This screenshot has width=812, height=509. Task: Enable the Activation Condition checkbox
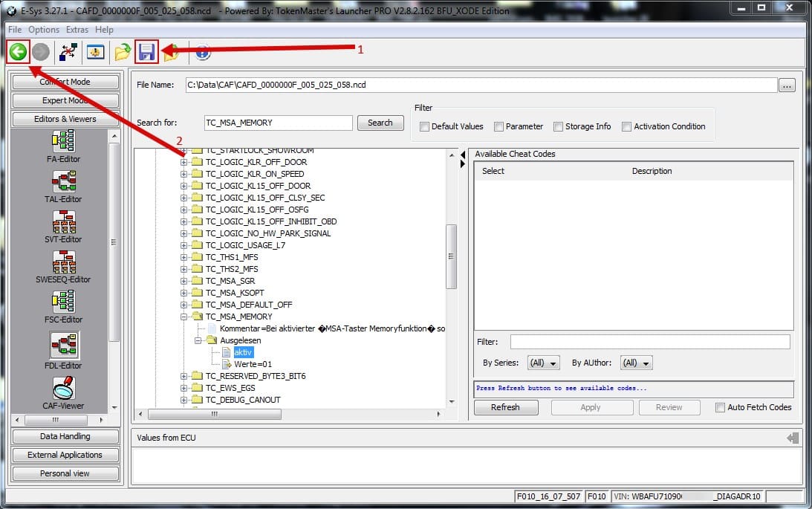pyautogui.click(x=626, y=126)
